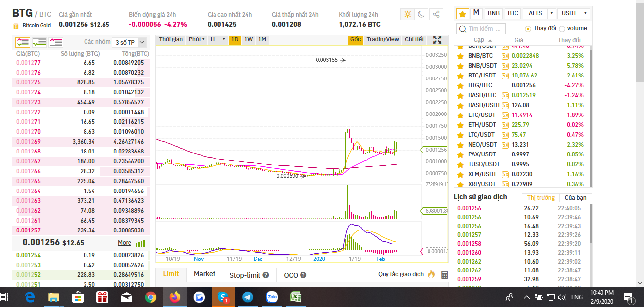Unfavorite the BTC/USDT star
The image size is (644, 307).
tap(461, 76)
